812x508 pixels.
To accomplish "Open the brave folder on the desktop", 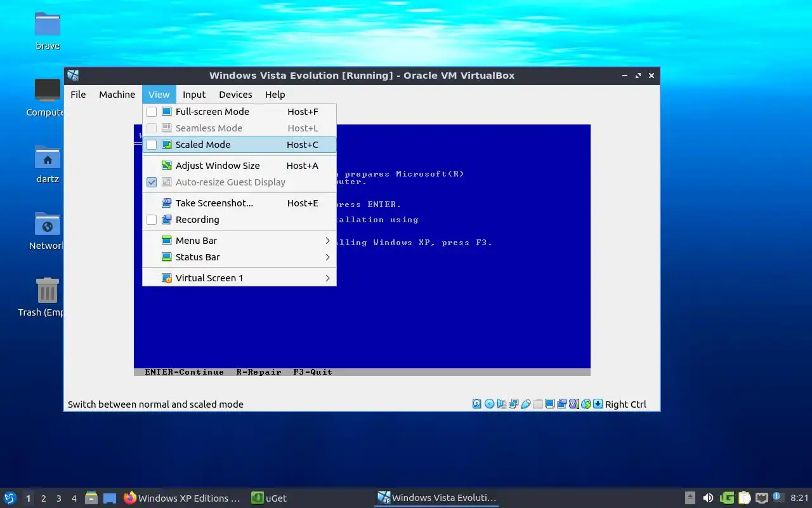I will tap(48, 30).
